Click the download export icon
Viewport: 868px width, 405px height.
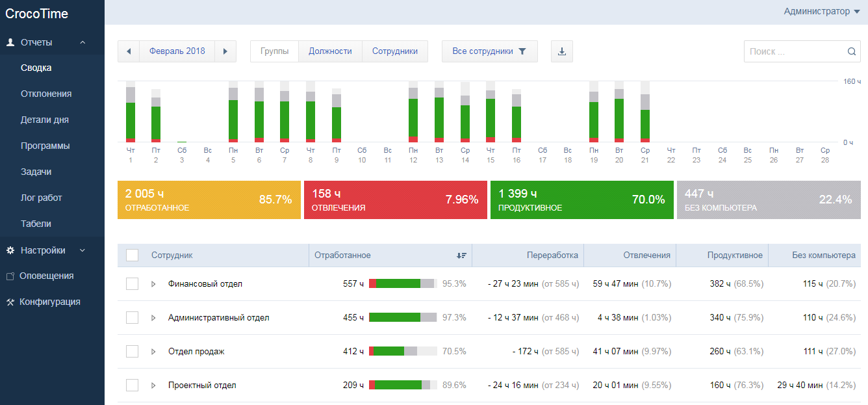pyautogui.click(x=562, y=51)
